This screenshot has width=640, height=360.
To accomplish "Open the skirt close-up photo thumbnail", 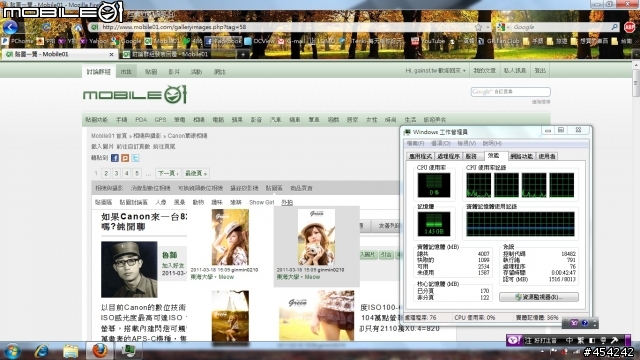I will click(317, 316).
